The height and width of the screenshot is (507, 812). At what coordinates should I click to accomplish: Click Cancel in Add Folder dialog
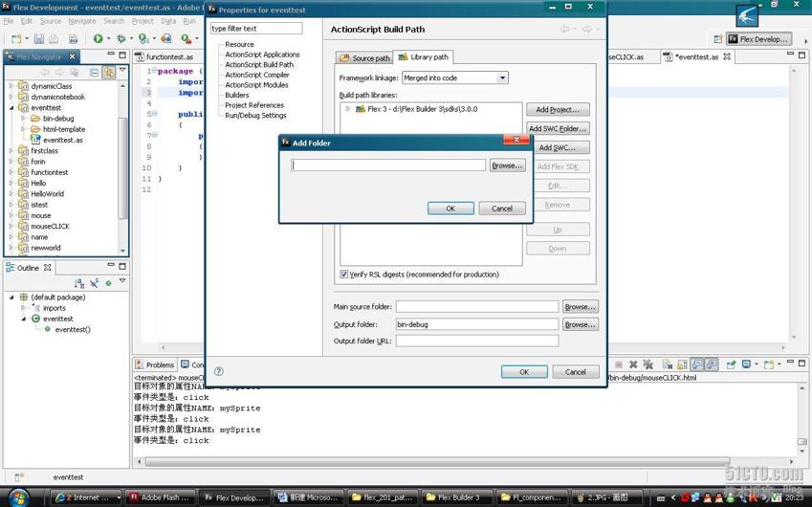pyautogui.click(x=502, y=209)
